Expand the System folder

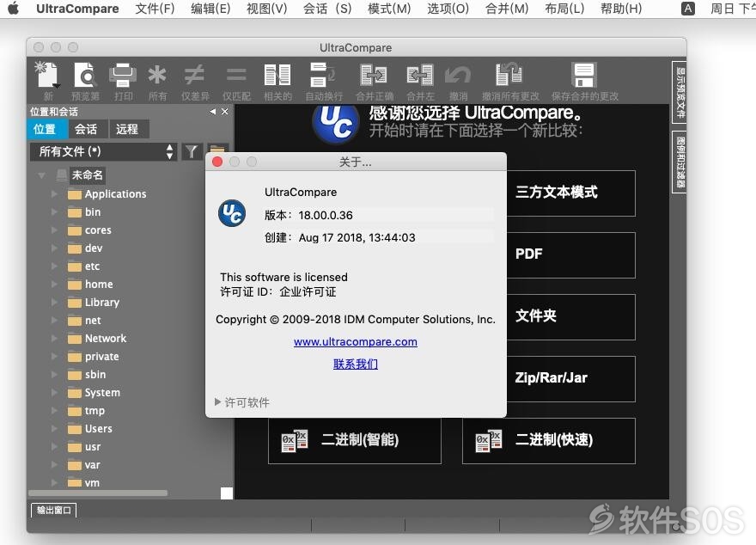(54, 393)
